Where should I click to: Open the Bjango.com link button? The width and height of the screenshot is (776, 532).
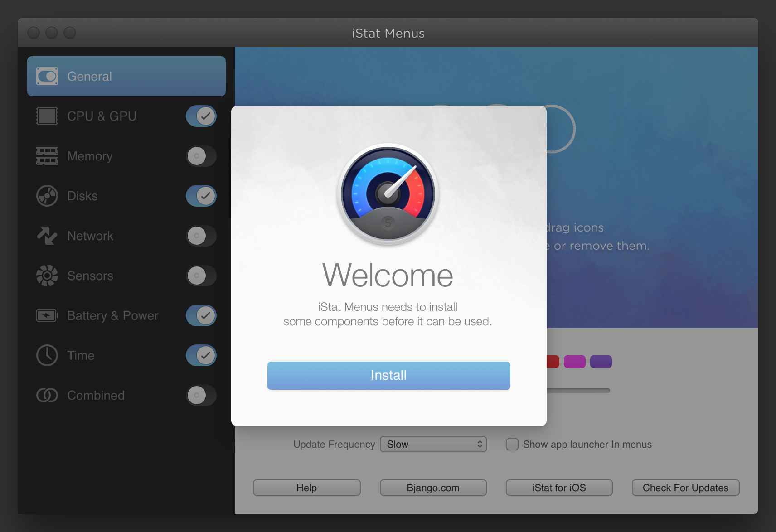click(433, 488)
